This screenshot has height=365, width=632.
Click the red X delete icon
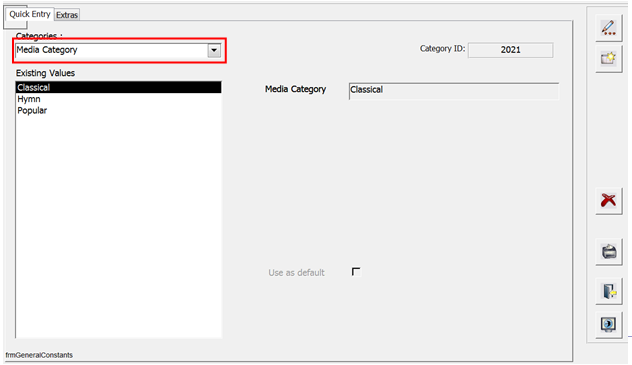coord(609,200)
